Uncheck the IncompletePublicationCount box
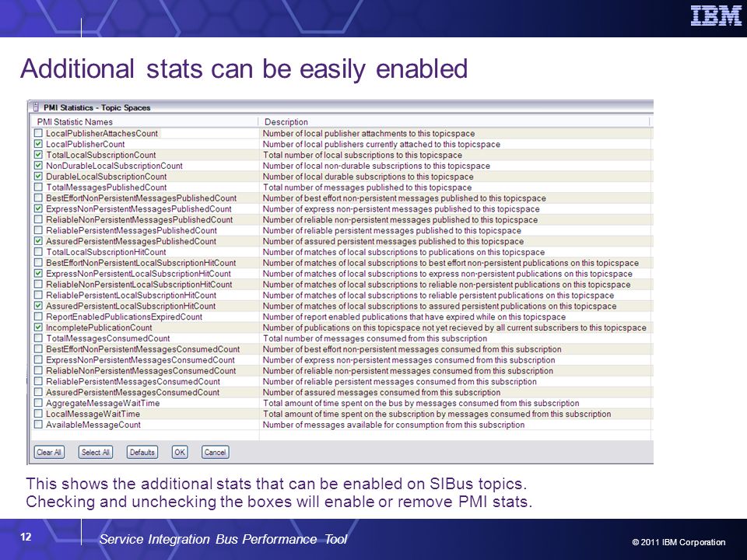Screen dimensions: 747x560 (x=39, y=327)
